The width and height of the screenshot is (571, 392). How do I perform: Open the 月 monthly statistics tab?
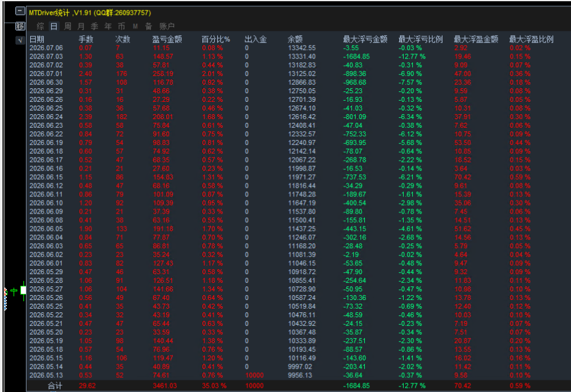point(81,26)
